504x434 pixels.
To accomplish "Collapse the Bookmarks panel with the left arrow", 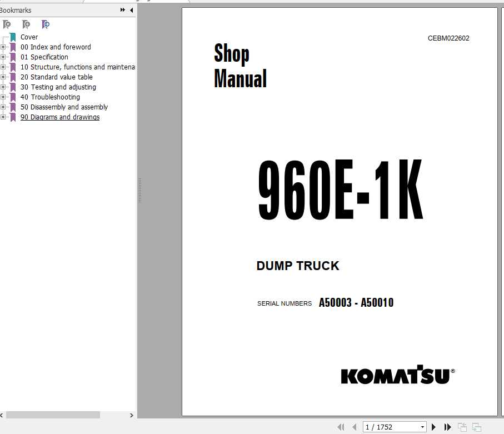I will (132, 11).
